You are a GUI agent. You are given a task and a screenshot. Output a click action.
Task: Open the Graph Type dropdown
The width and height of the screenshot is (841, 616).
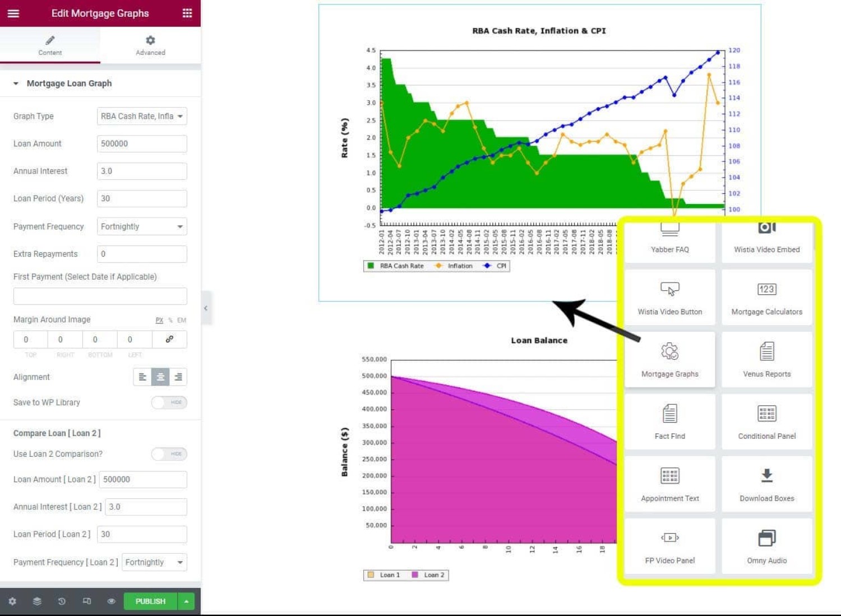tap(142, 116)
